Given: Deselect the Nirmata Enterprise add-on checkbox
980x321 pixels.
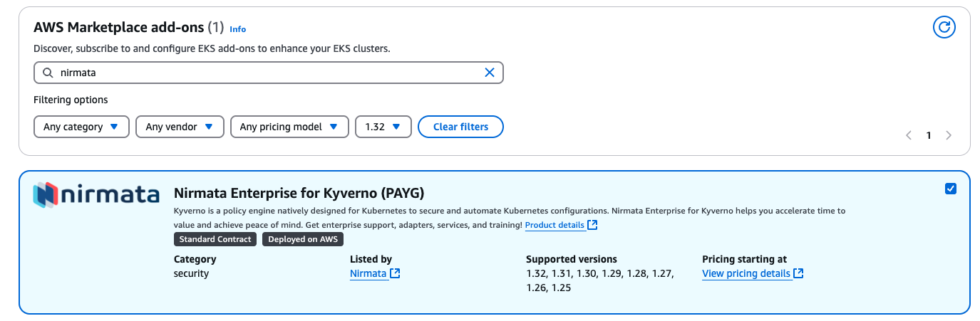Looking at the screenshot, I should pyautogui.click(x=950, y=189).
